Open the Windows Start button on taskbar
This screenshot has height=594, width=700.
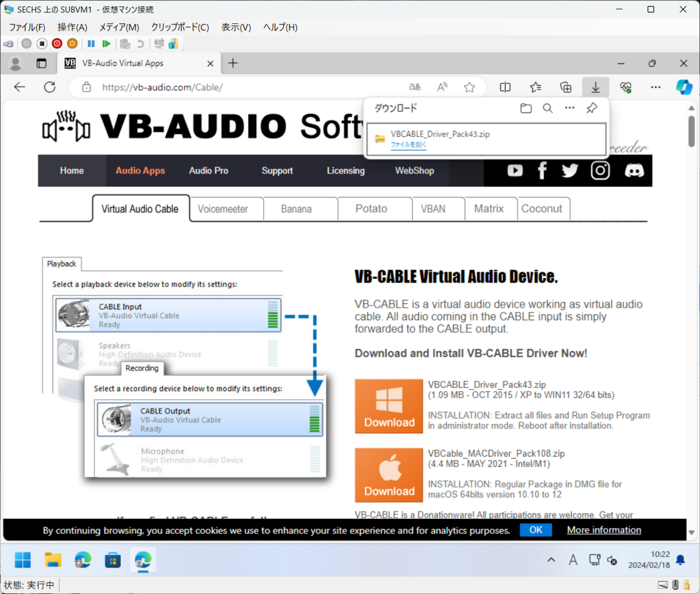coord(23,560)
